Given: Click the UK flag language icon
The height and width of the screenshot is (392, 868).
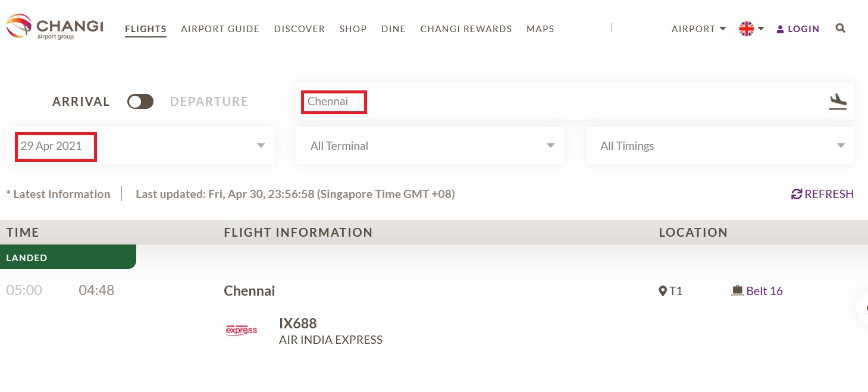Looking at the screenshot, I should 746,29.
